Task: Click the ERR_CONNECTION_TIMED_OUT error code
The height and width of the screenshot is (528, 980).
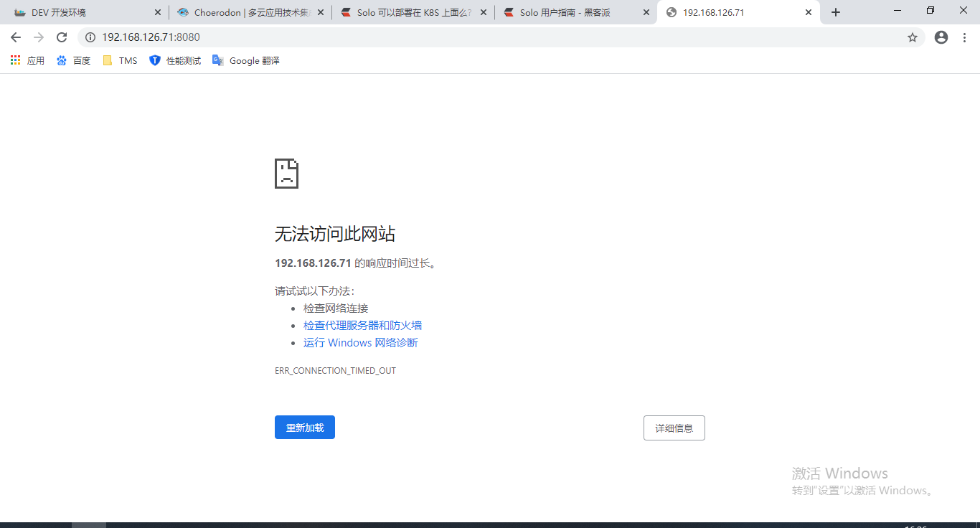Action: point(335,371)
